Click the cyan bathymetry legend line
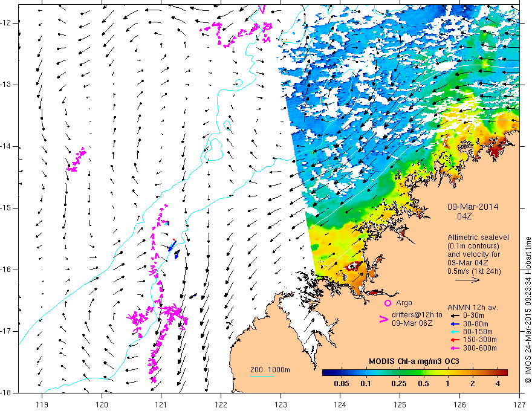The image size is (532, 411). click(262, 376)
